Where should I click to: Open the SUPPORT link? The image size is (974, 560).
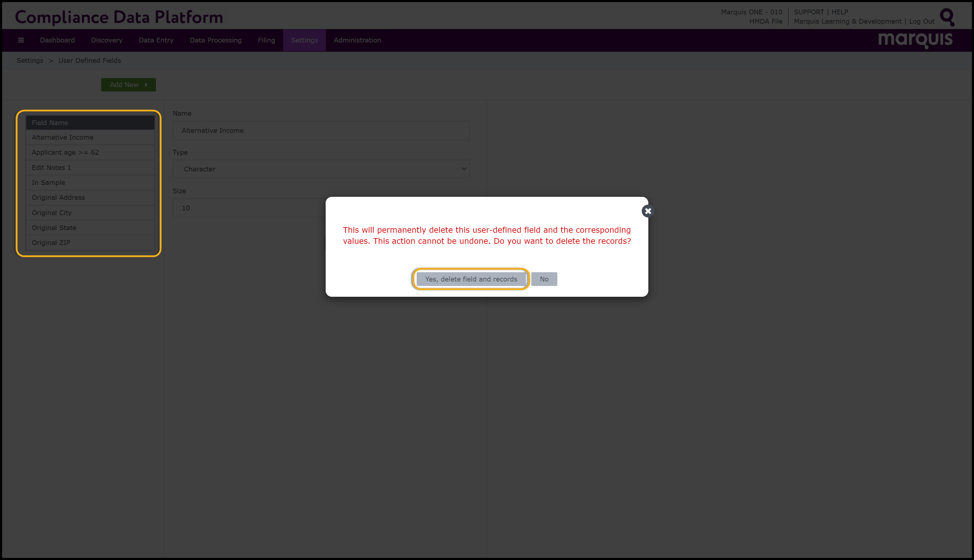tap(808, 12)
